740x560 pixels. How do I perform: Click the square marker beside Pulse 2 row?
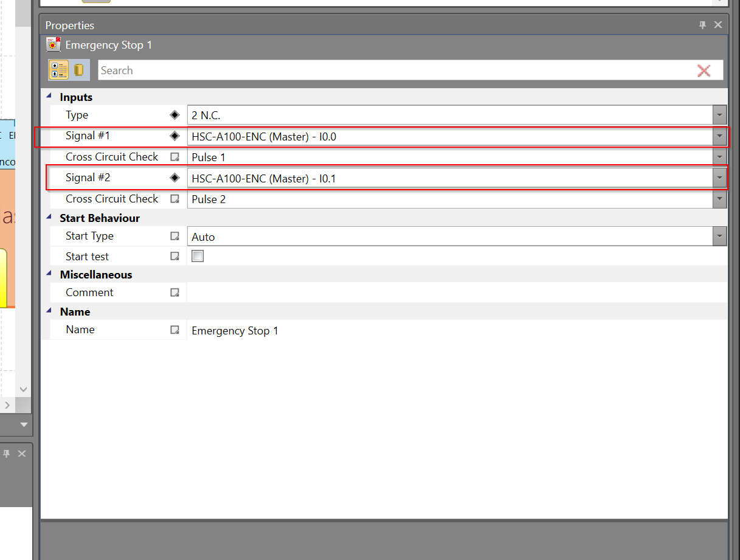coord(175,199)
